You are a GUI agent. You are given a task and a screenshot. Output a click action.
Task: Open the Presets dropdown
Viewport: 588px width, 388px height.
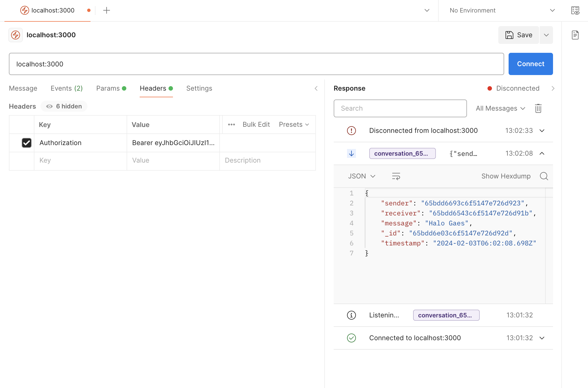(294, 125)
